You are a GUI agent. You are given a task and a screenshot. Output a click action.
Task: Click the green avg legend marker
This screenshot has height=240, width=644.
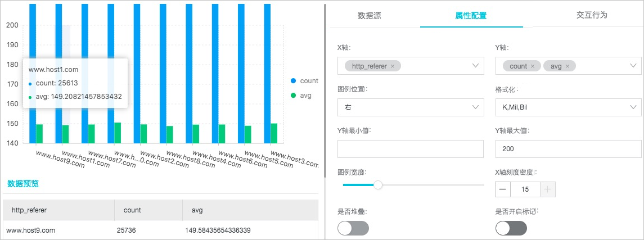pyautogui.click(x=293, y=96)
